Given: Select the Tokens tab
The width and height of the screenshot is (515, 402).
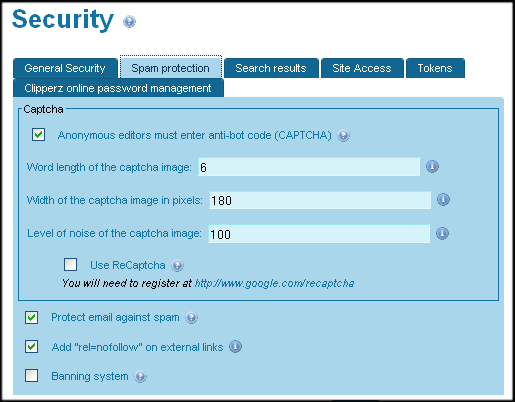Looking at the screenshot, I should click(435, 68).
